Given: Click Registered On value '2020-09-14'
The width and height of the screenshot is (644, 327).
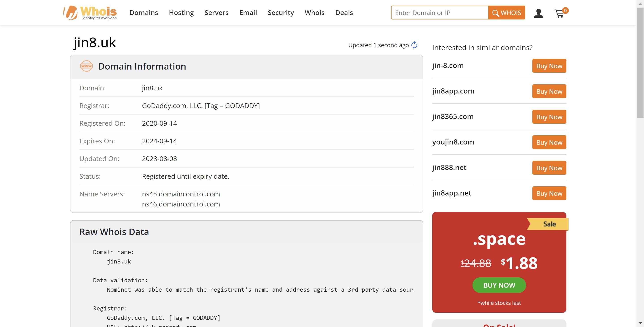Looking at the screenshot, I should pos(159,123).
